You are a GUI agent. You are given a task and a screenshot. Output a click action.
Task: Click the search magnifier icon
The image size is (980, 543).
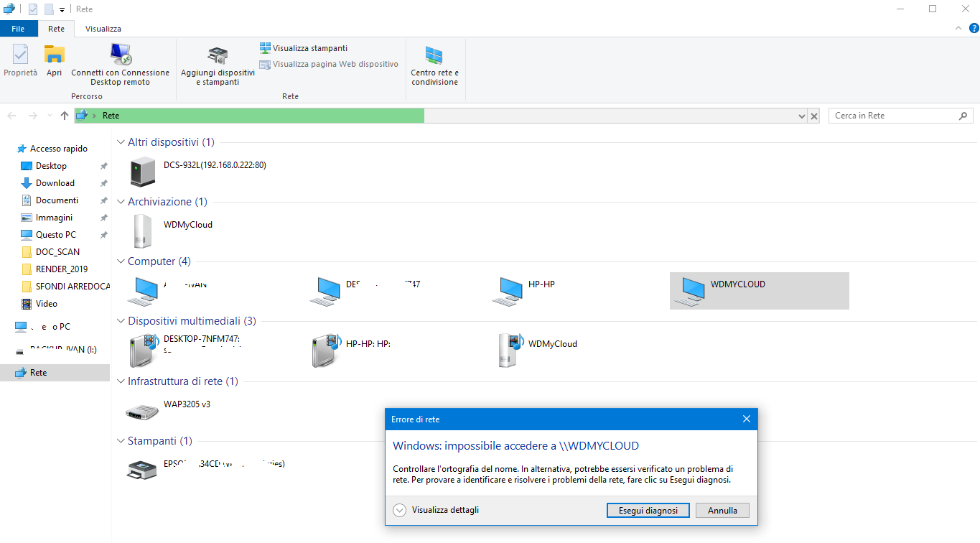coord(963,116)
